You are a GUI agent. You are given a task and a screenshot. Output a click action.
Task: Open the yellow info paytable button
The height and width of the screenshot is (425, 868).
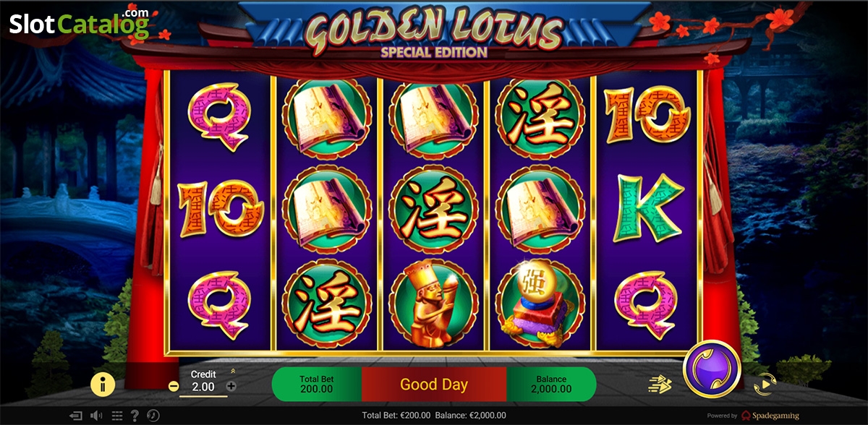pyautogui.click(x=103, y=385)
